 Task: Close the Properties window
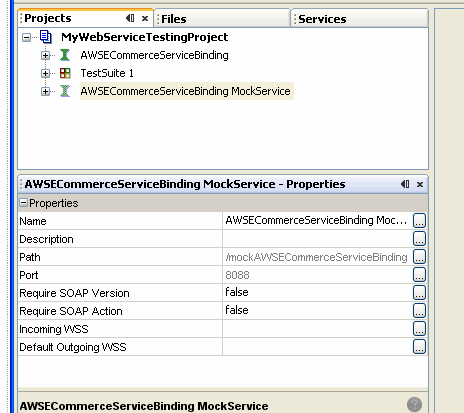420,184
